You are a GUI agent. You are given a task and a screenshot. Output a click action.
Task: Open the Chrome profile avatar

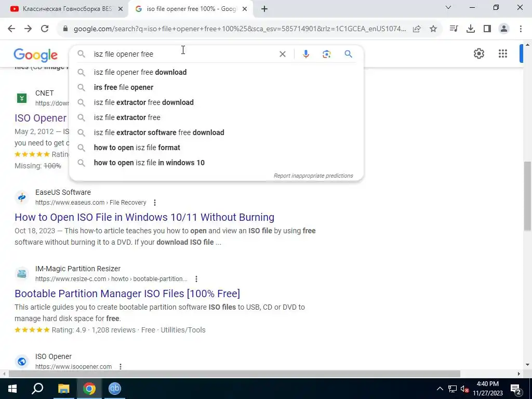[504, 29]
